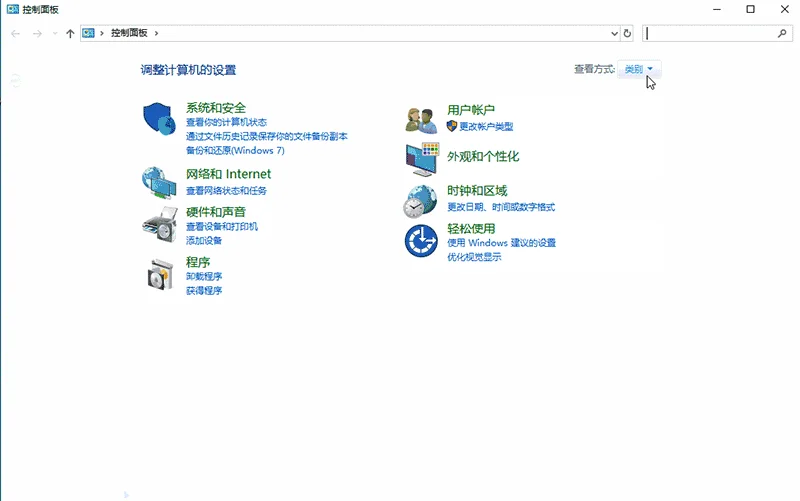Select 控制面板 breadcrumb in address bar
The width and height of the screenshot is (800, 501).
tap(129, 33)
